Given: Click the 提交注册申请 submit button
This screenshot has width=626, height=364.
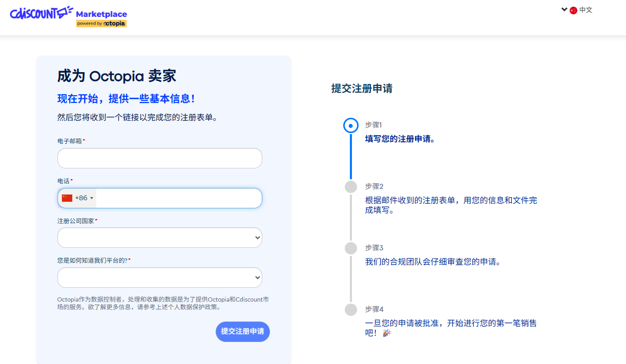Looking at the screenshot, I should click(243, 331).
